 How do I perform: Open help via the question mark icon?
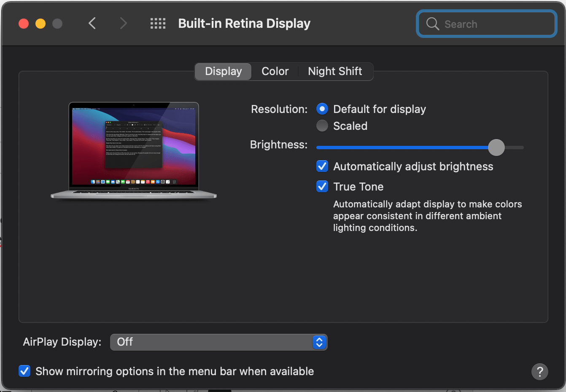tap(540, 371)
